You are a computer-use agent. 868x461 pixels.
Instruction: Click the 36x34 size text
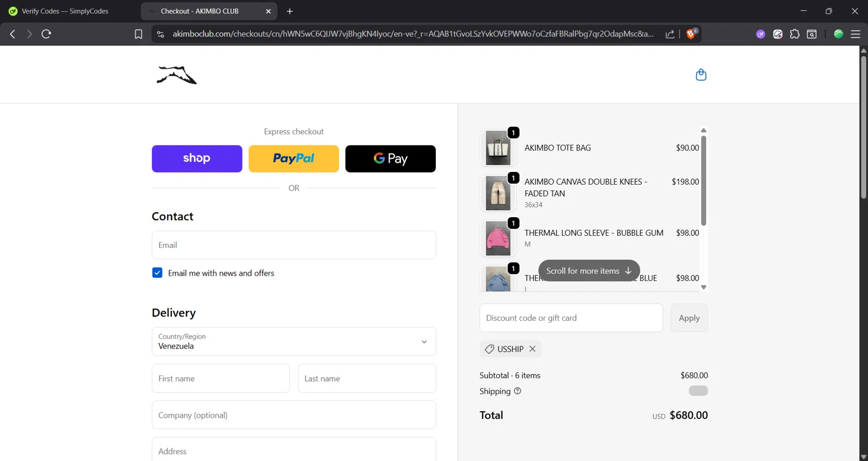pos(534,205)
